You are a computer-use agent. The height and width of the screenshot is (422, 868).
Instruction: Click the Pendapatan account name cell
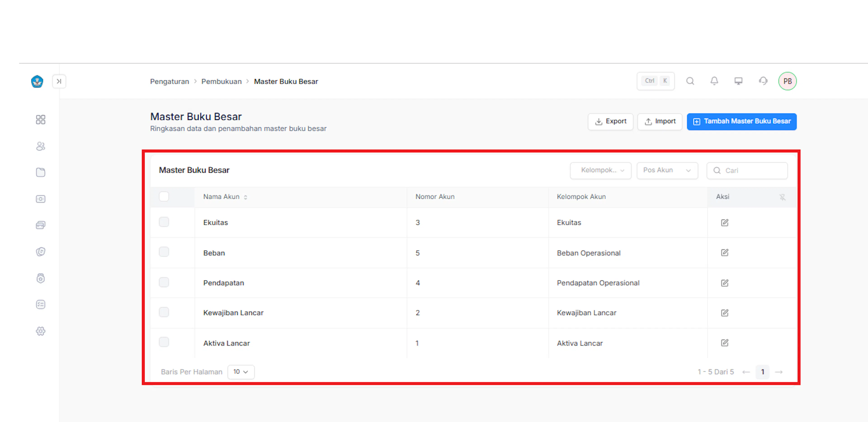pos(223,283)
